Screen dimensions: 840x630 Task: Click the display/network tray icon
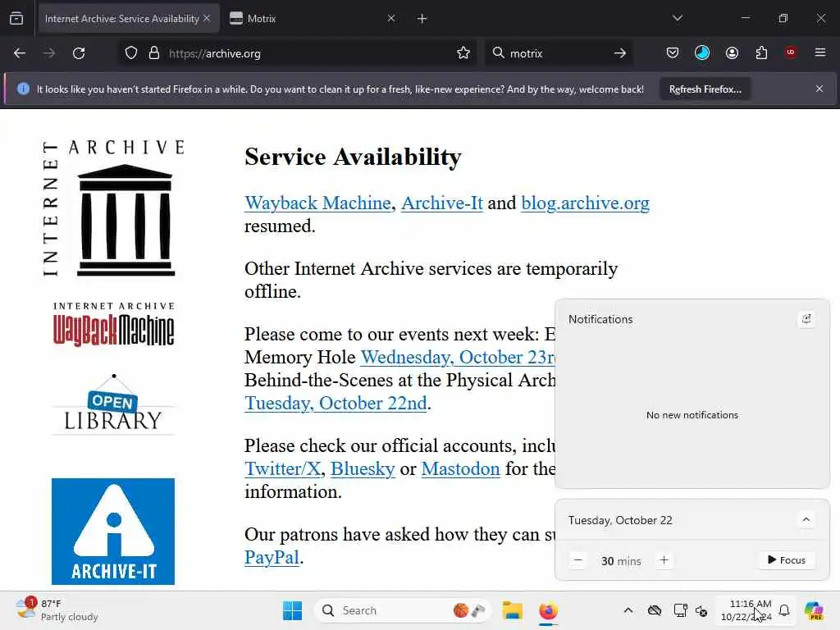[x=680, y=610]
